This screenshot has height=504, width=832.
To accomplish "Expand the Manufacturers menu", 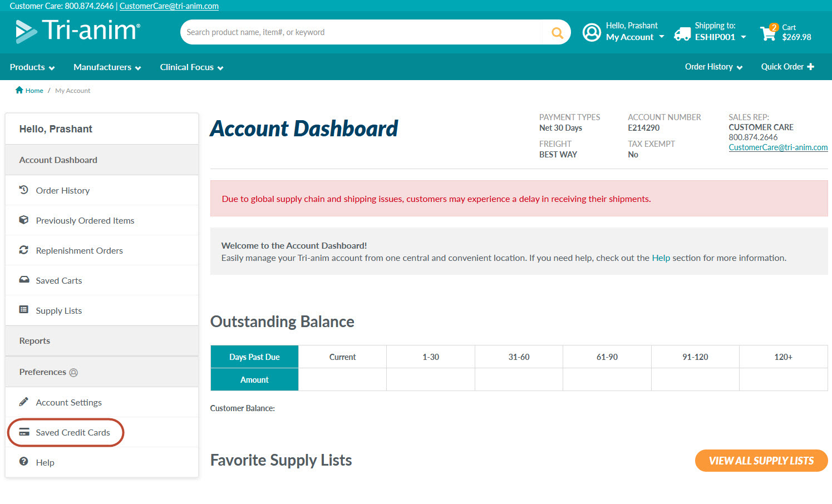I will (x=107, y=67).
